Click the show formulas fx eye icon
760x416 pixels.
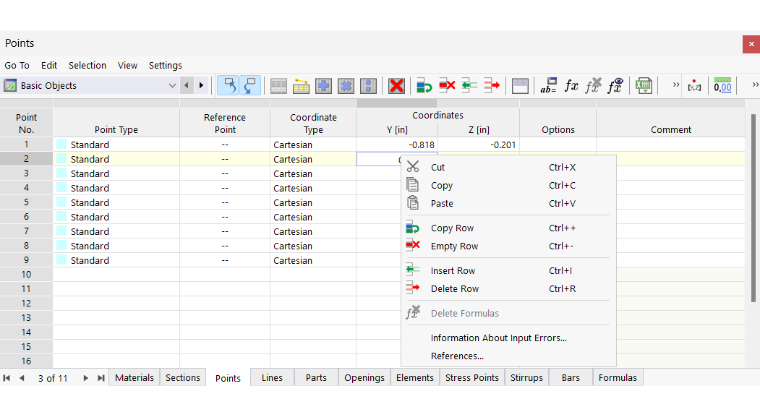point(616,86)
